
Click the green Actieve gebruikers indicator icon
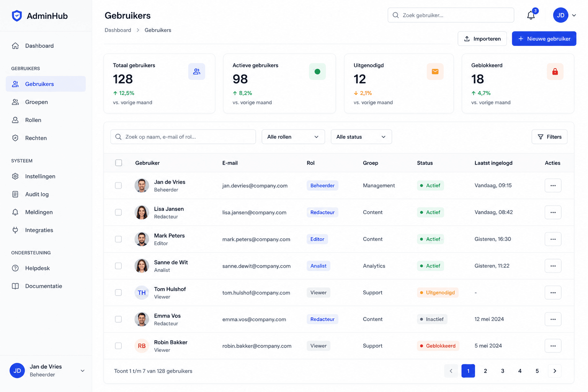(317, 72)
